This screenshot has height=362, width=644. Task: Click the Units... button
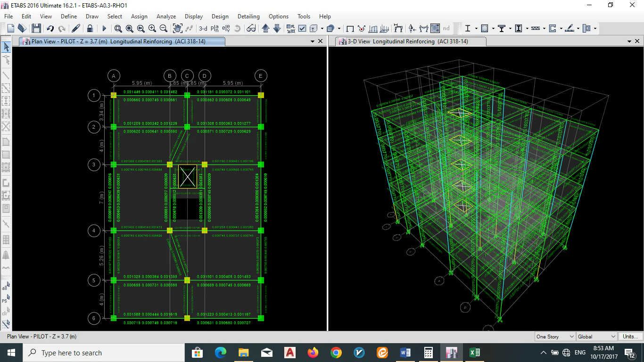point(630,337)
